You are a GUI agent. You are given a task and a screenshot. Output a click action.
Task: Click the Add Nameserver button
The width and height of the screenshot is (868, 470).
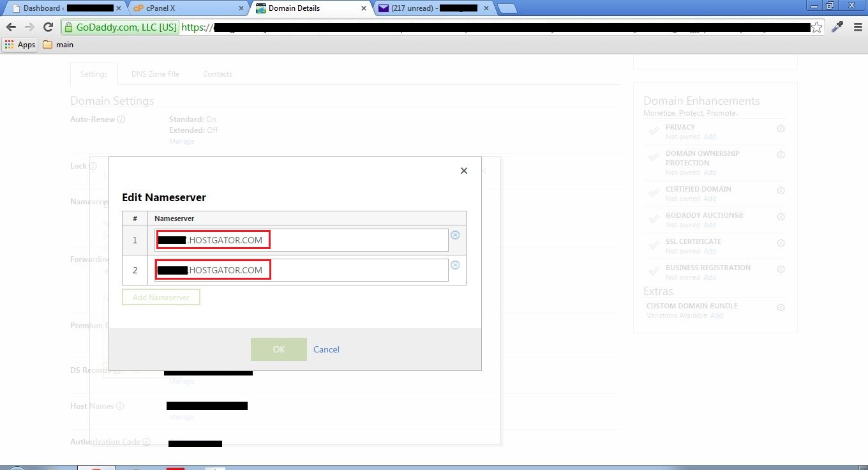coord(161,298)
